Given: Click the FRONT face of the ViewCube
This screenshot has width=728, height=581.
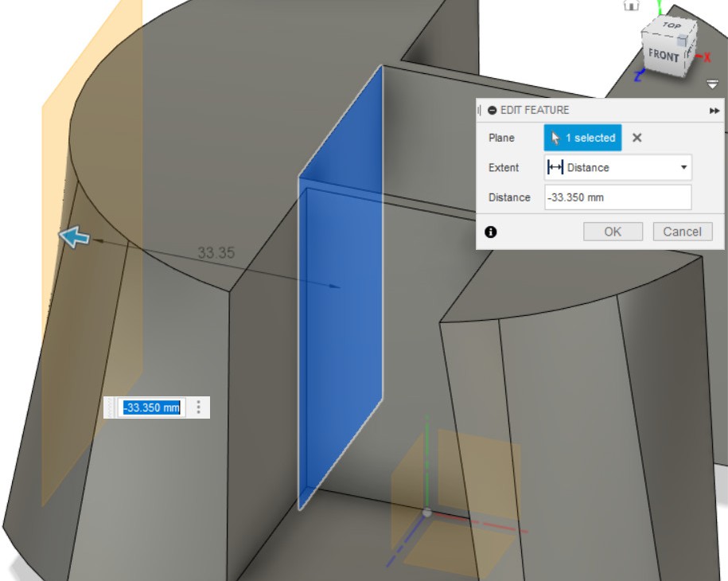Looking at the screenshot, I should (663, 55).
